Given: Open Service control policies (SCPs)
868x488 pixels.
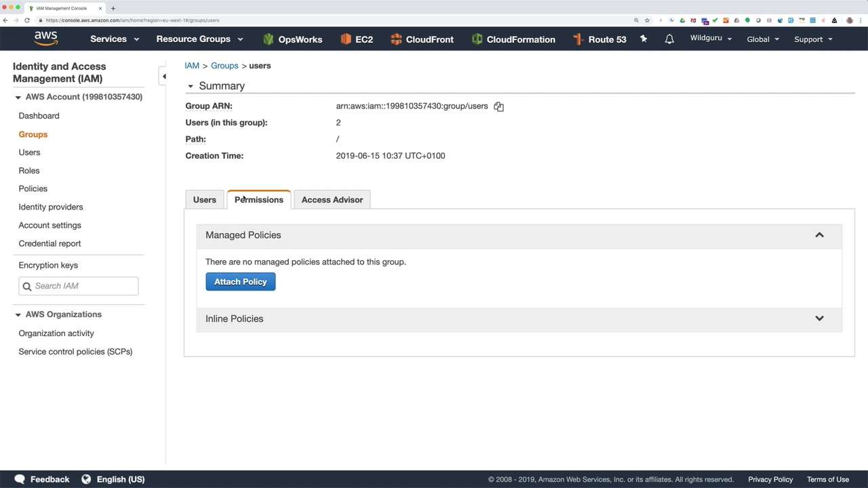Looking at the screenshot, I should [75, 352].
